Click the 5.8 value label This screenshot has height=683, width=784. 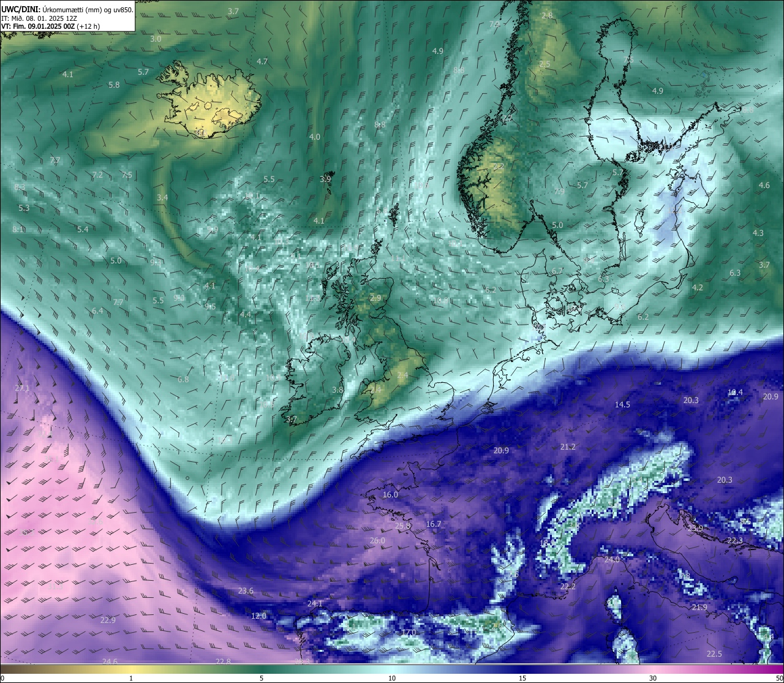pyautogui.click(x=114, y=85)
